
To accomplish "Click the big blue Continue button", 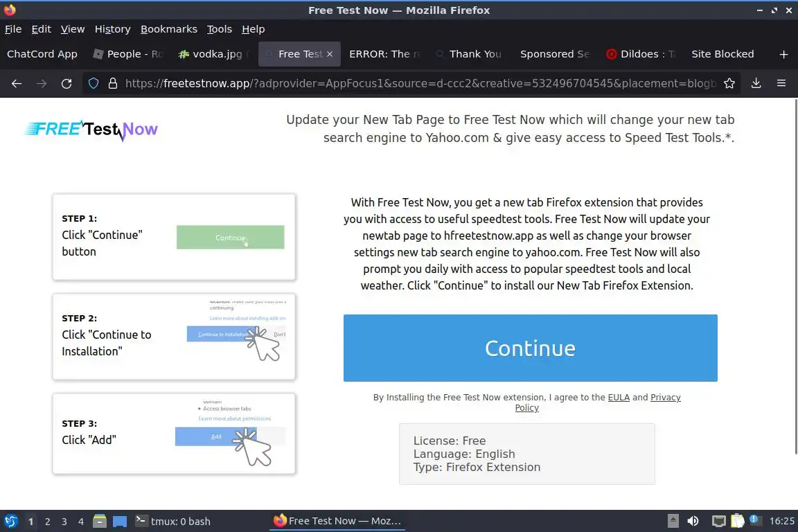I will pos(531,348).
